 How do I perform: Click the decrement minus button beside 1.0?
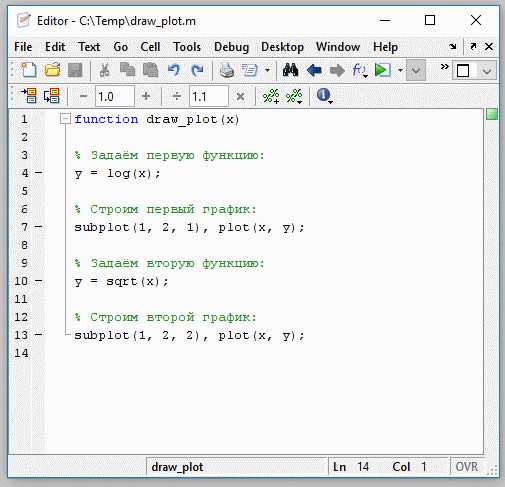tap(83, 97)
